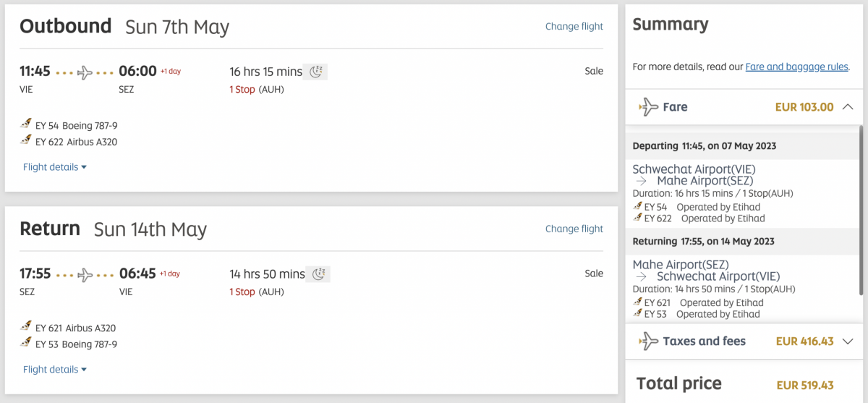Click outbound 1 Stop label
The image size is (868, 403).
tap(242, 90)
